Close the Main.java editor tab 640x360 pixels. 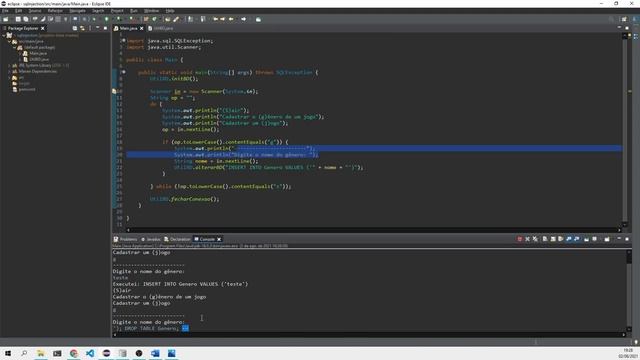tap(142, 28)
